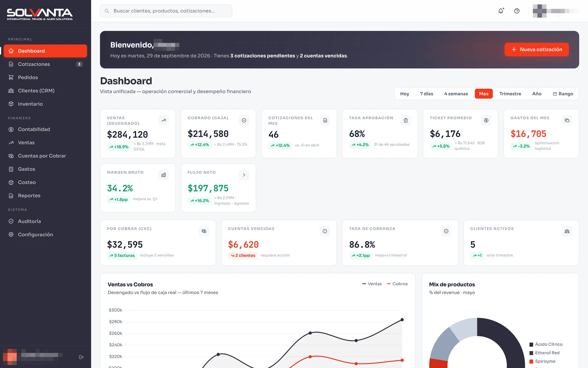
Task: Expand the Flujo Neto card chevron
Action: point(244,175)
